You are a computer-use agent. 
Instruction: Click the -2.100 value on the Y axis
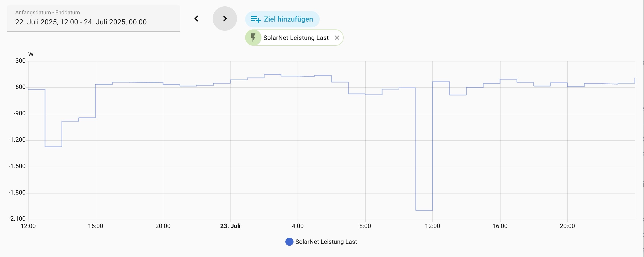(x=17, y=219)
